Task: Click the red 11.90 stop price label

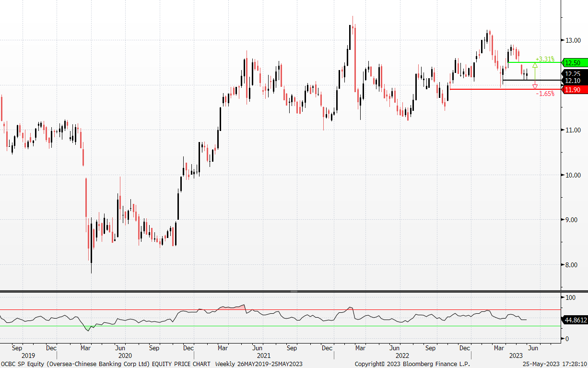Action: point(574,90)
